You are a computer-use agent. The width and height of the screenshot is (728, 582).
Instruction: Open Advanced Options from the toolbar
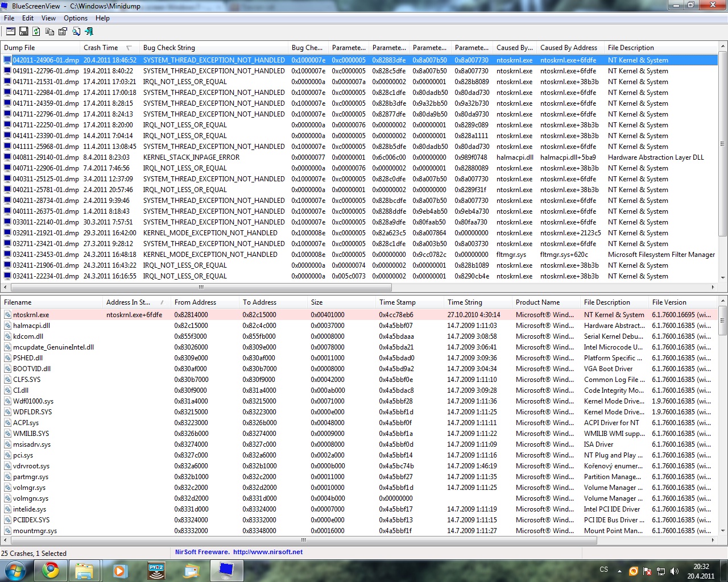coord(11,31)
